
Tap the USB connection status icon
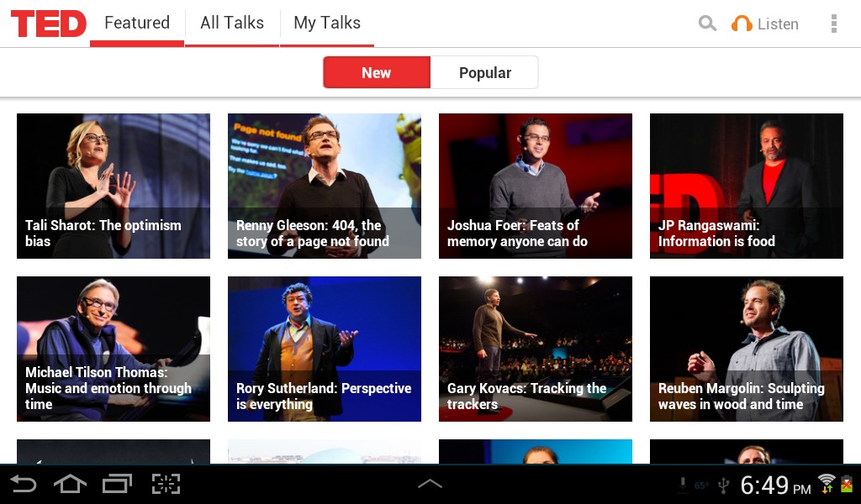point(724,486)
